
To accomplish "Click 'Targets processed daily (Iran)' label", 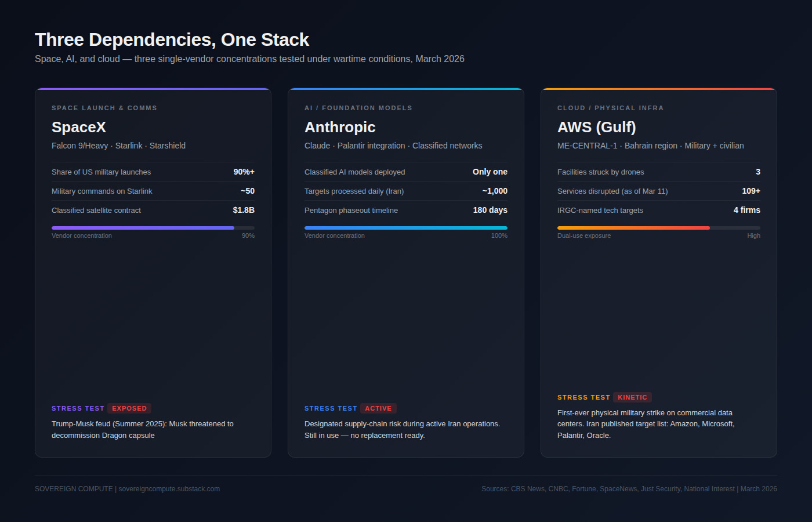I will click(x=354, y=191).
